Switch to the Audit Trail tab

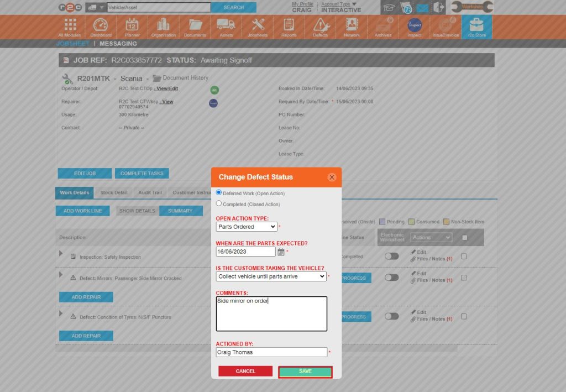click(x=150, y=193)
